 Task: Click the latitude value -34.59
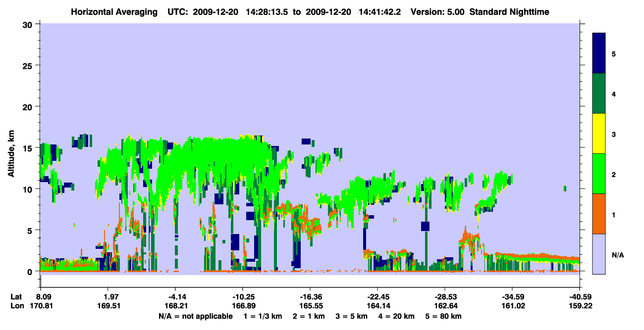(512, 297)
